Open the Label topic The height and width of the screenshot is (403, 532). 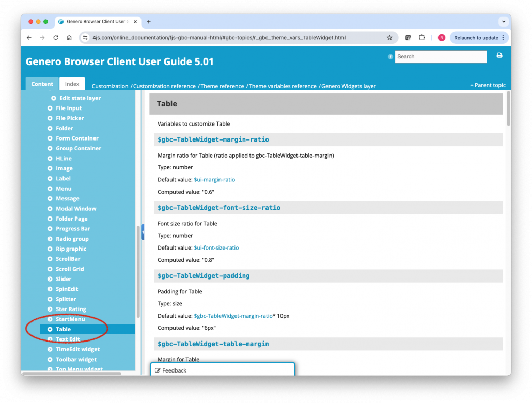(x=63, y=179)
